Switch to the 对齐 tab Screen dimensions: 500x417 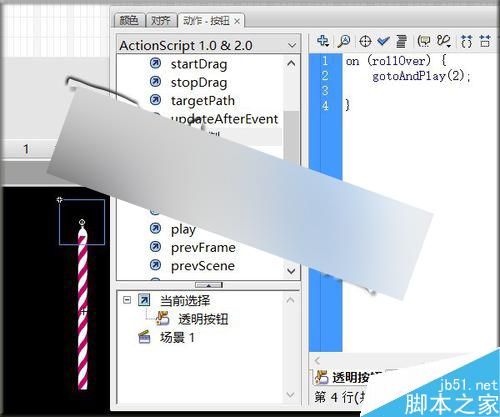[161, 21]
